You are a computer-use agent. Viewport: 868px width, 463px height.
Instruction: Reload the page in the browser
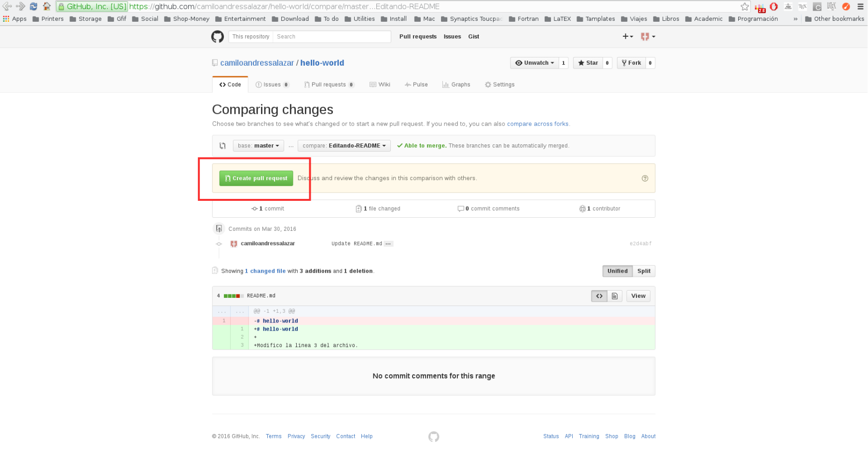tap(33, 6)
